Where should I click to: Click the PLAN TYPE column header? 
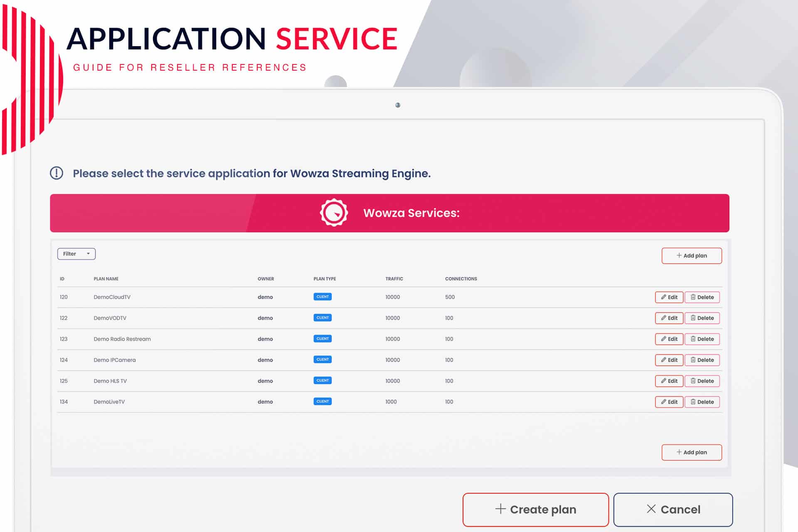(325, 279)
